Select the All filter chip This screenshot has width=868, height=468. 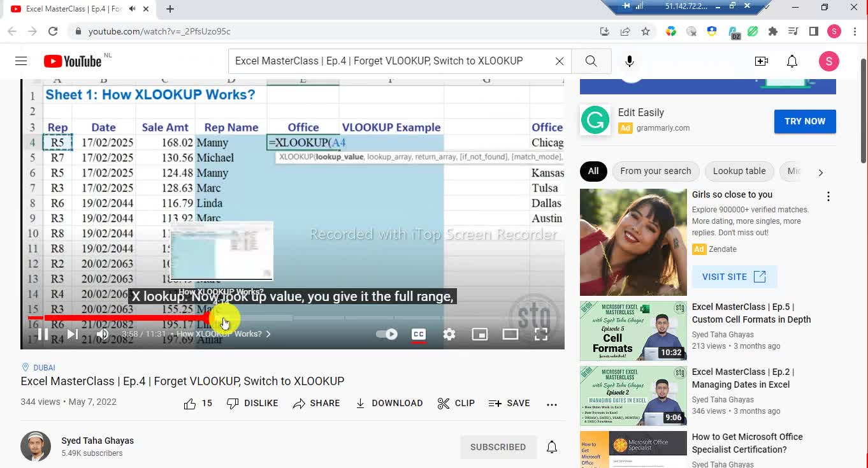click(x=593, y=172)
